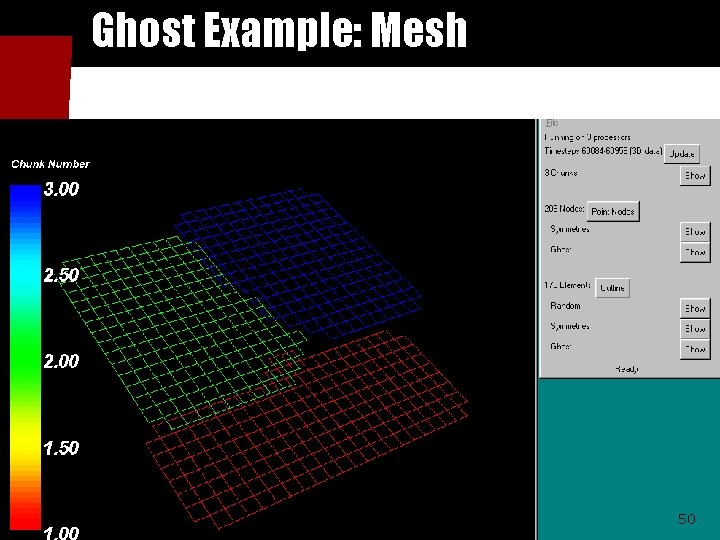Show Ghosts under the Nodes section
This screenshot has width=720, height=540.
coord(695,252)
